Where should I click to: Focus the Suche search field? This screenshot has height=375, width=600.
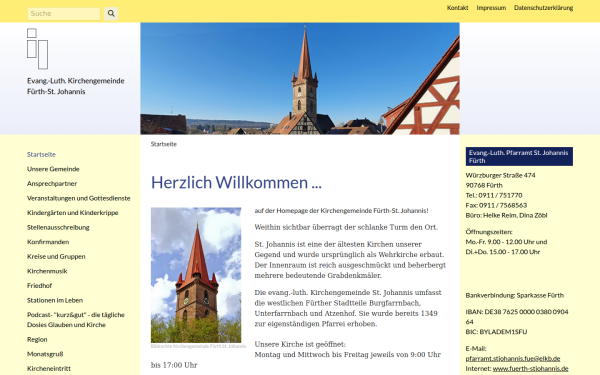click(64, 13)
